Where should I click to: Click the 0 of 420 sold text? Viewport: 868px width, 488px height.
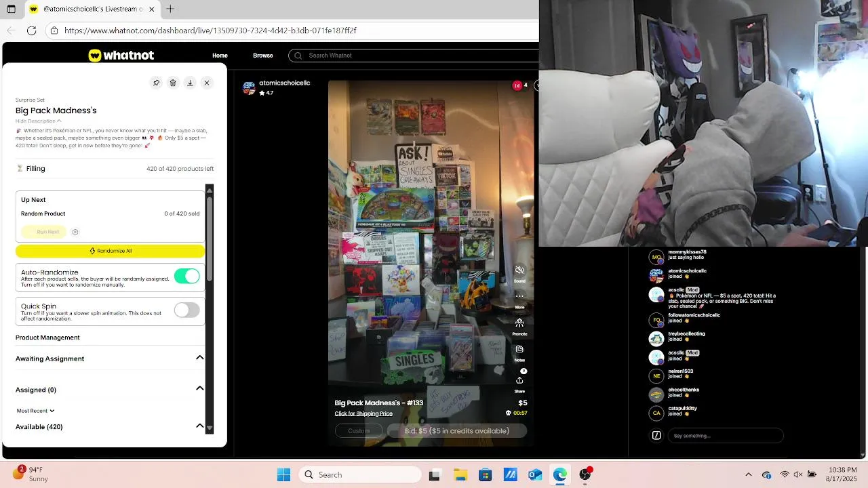point(182,213)
